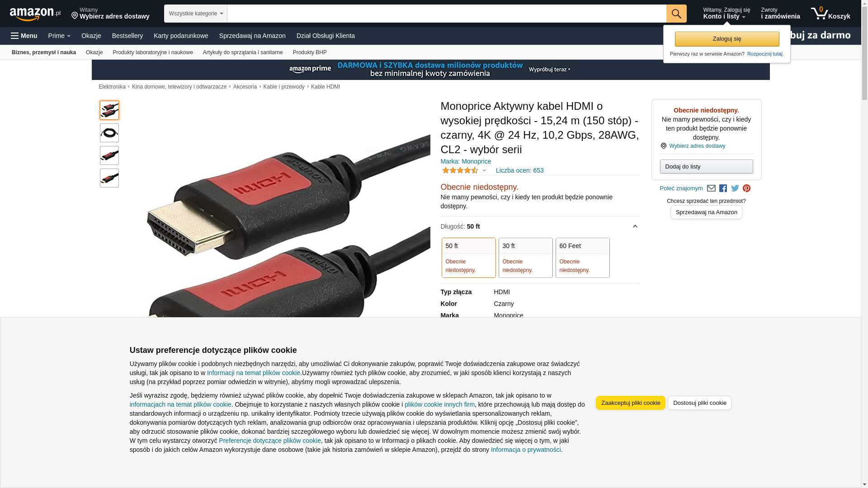Viewport: 868px width, 488px height.
Task: Collapse the Długość section arrow
Action: coord(635,226)
